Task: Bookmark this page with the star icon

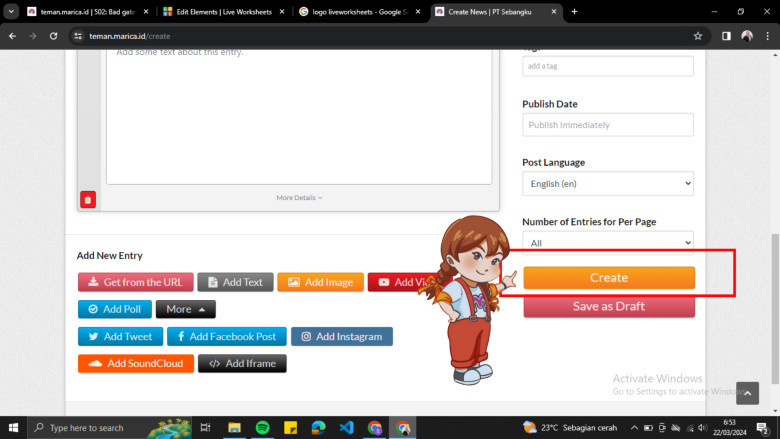Action: point(697,35)
